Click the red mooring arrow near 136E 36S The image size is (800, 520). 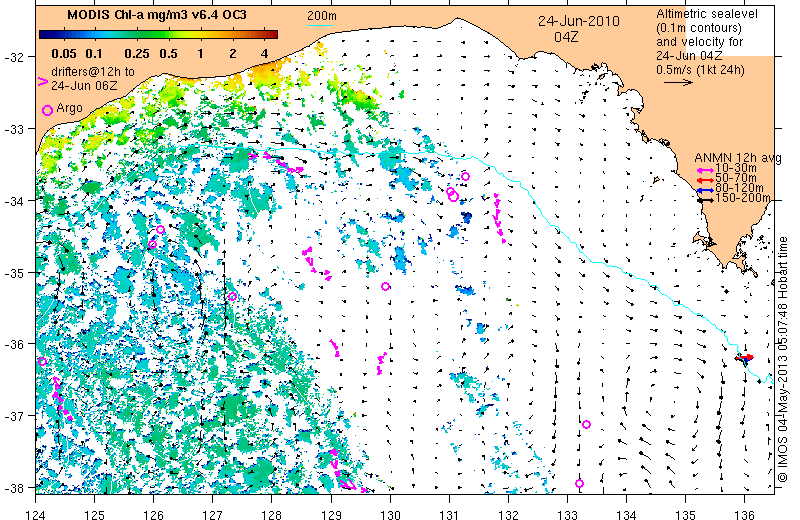click(x=747, y=357)
